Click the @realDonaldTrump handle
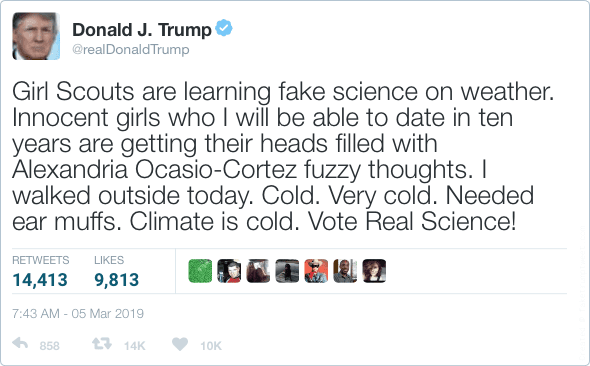Screen dimensions: 590x366 131,49
